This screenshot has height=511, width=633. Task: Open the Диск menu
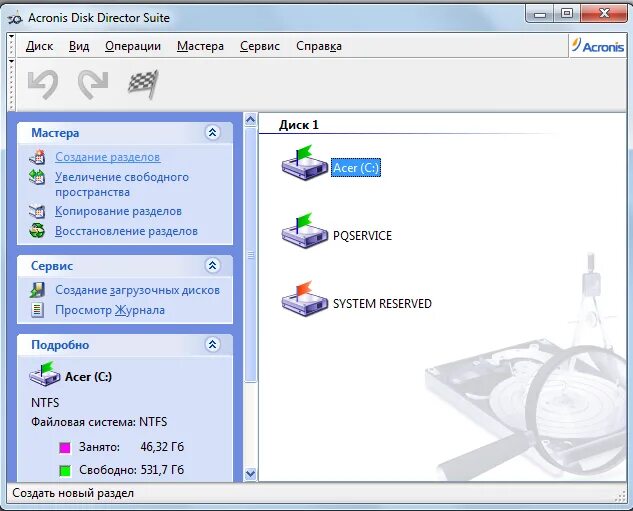click(x=39, y=46)
